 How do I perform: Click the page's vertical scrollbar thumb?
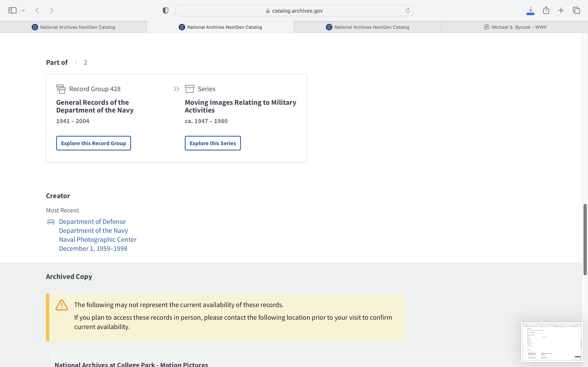click(x=585, y=239)
